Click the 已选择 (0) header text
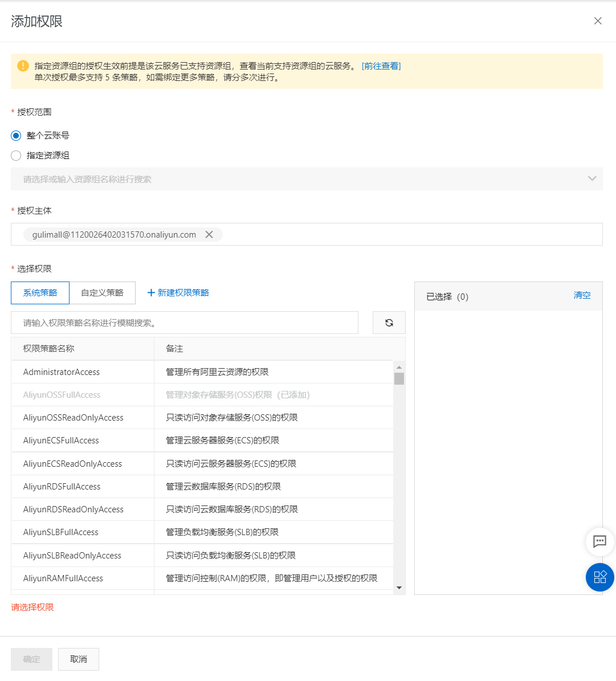616x681 pixels. coord(447,297)
